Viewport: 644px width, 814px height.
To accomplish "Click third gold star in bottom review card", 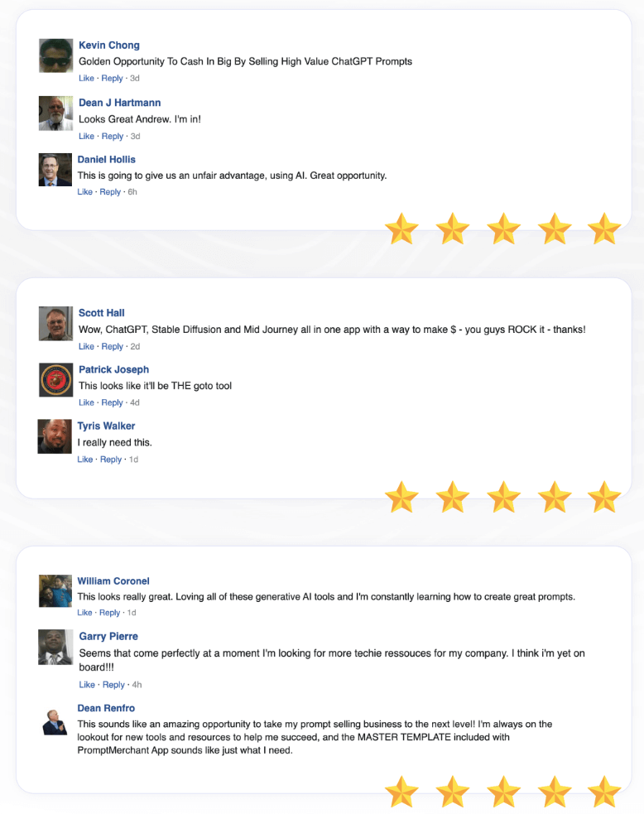I will tap(503, 792).
